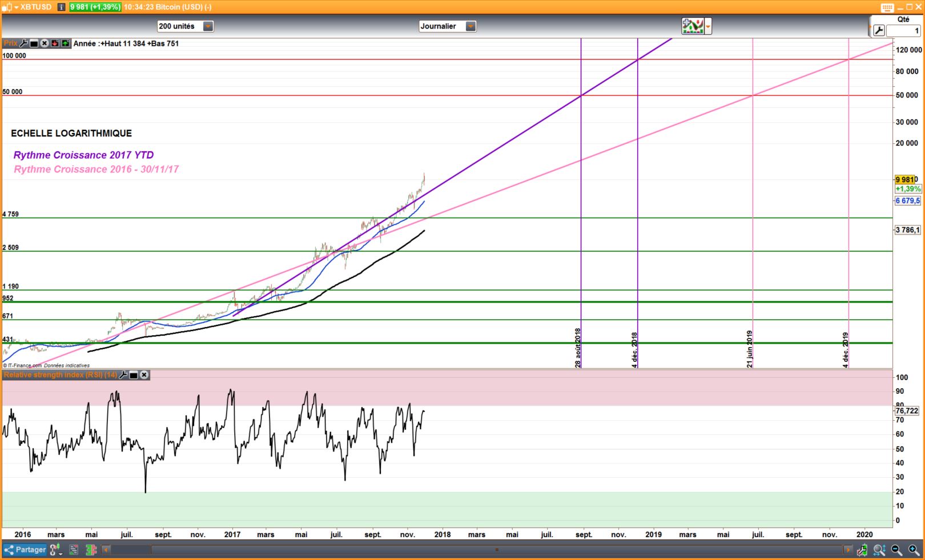The height and width of the screenshot is (560, 925).
Task: Click the list/notes icon in bottom toolbar
Action: 74,550
